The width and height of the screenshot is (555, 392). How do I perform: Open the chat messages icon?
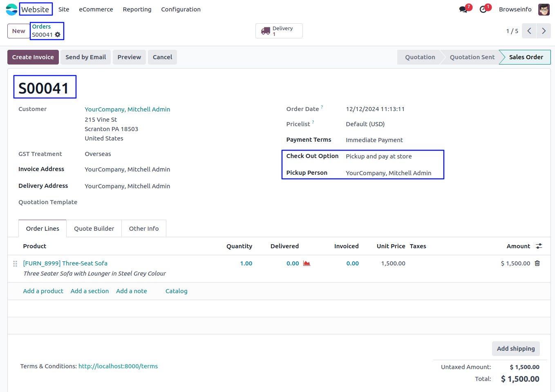pos(463,9)
